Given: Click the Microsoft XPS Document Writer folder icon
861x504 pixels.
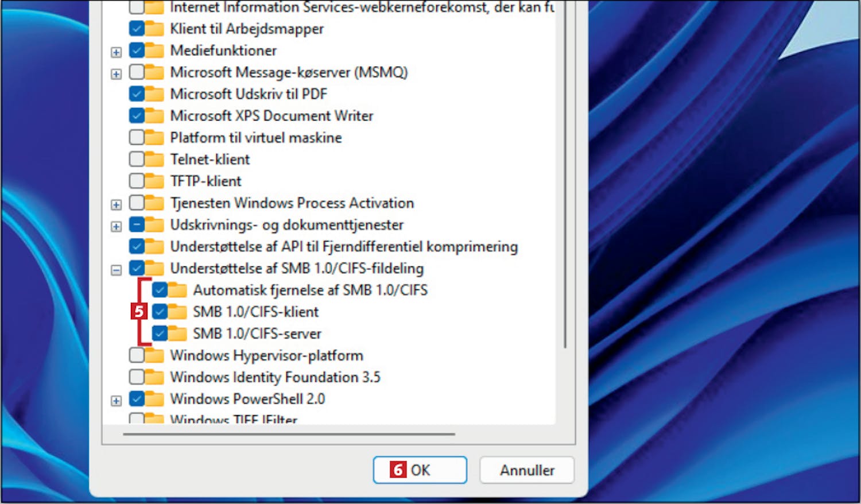Looking at the screenshot, I should tap(154, 115).
